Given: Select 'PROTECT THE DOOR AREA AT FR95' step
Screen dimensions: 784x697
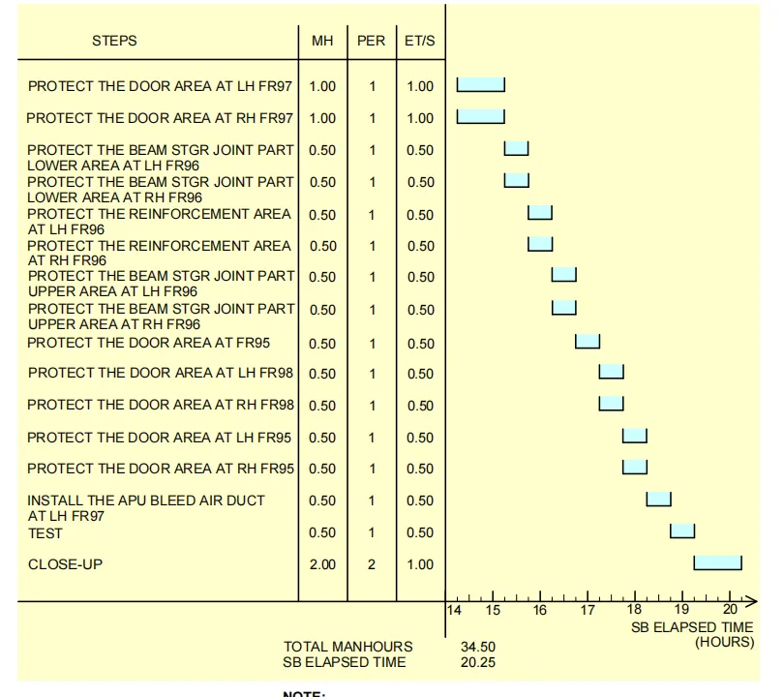Looking at the screenshot, I should point(148,343).
